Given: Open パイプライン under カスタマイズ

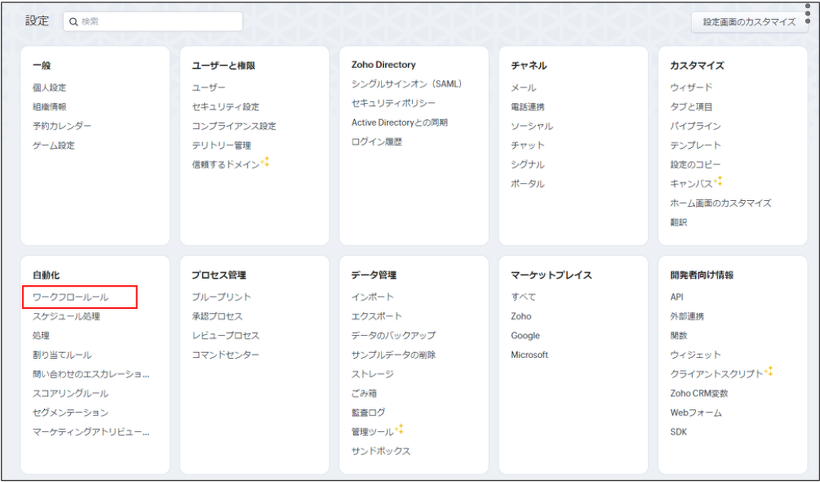Looking at the screenshot, I should click(695, 126).
